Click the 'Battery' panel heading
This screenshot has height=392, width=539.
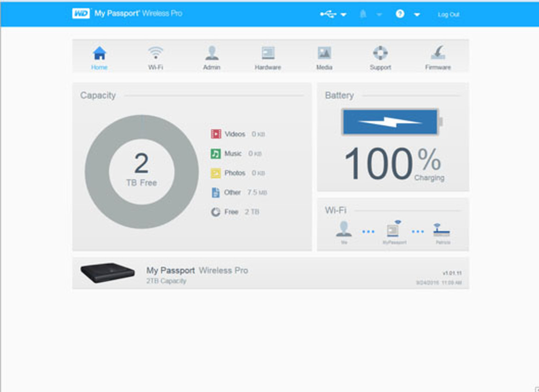point(339,95)
